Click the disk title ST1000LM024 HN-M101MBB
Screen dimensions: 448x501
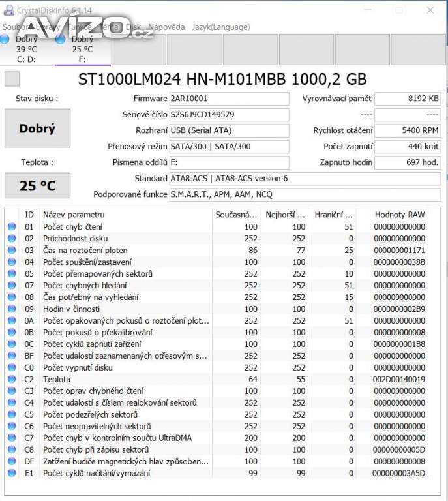point(222,79)
